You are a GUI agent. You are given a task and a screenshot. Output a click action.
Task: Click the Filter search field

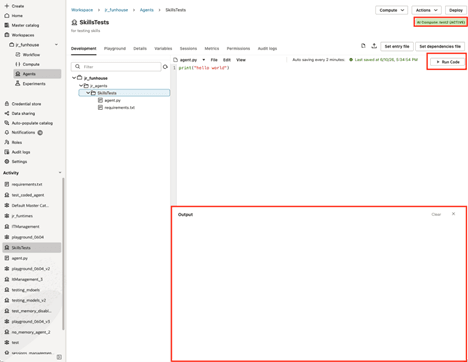[x=116, y=67]
